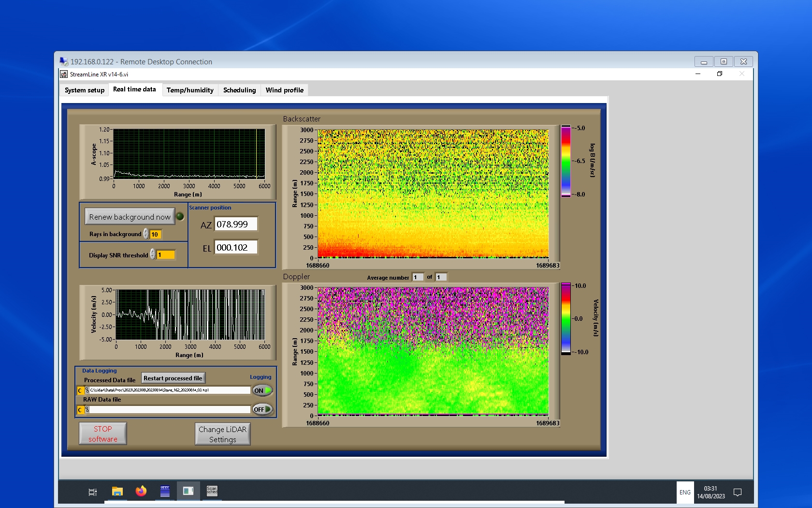Open the Scheduling tab
The width and height of the screenshot is (812, 508).
coord(239,90)
